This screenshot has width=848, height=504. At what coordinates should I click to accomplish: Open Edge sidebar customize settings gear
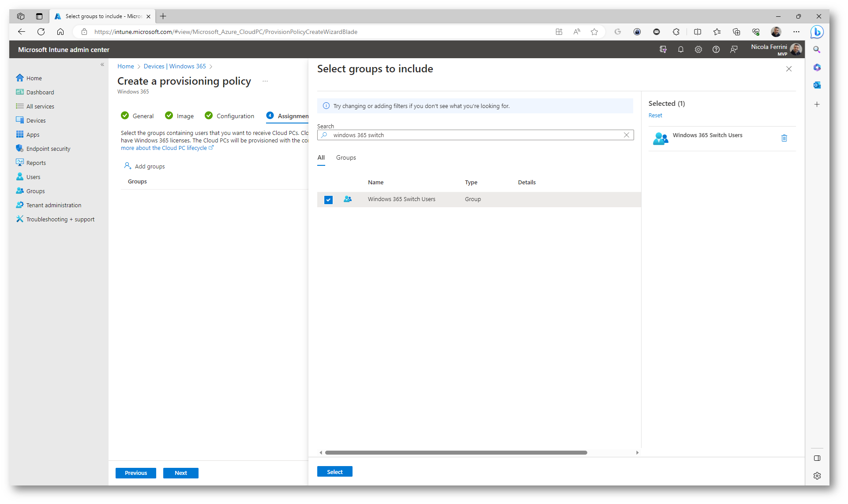817,476
